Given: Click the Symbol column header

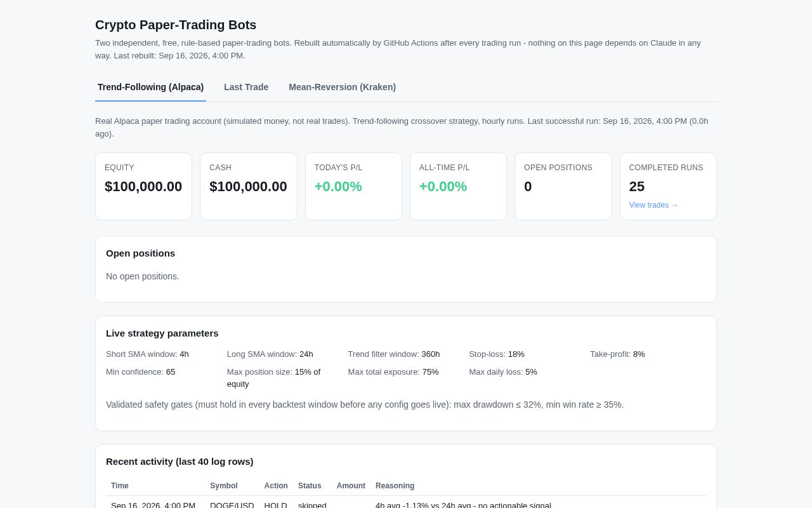Looking at the screenshot, I should click(224, 486).
